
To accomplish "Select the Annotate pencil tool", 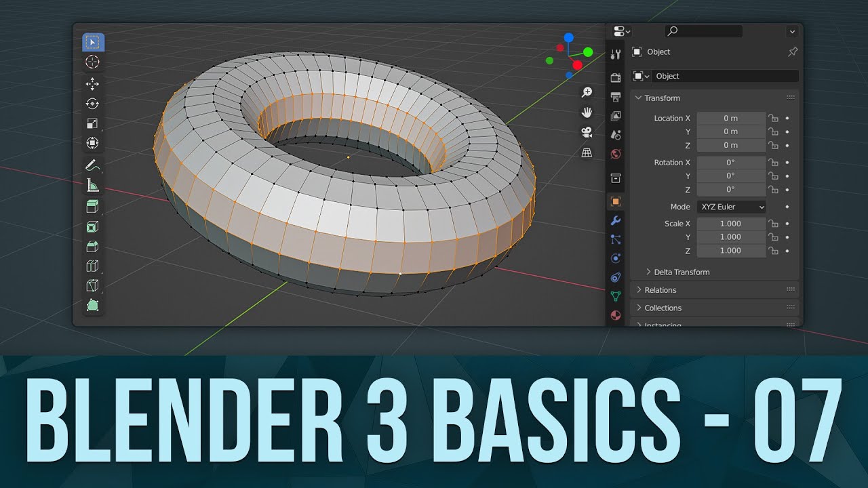I will (93, 165).
